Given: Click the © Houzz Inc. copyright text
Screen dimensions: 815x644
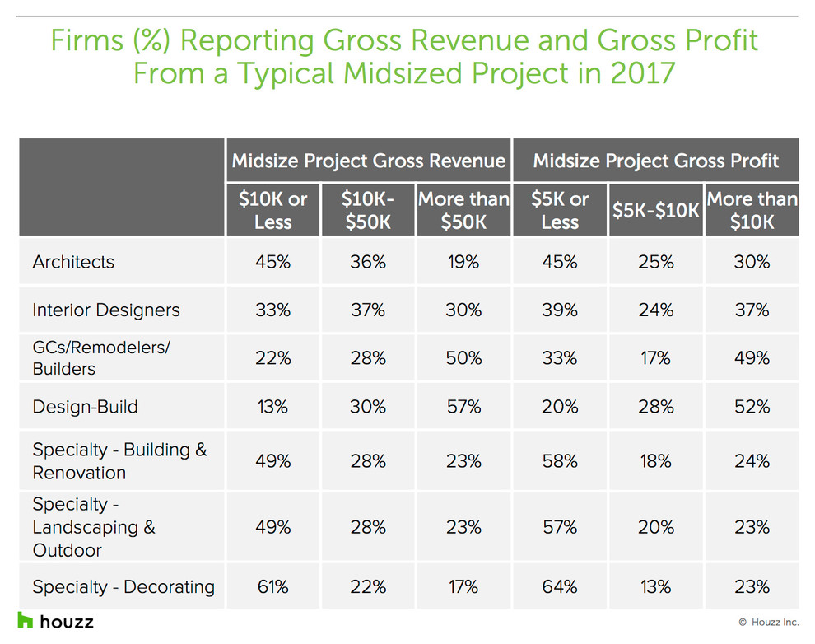Looking at the screenshot, I should coord(767,623).
